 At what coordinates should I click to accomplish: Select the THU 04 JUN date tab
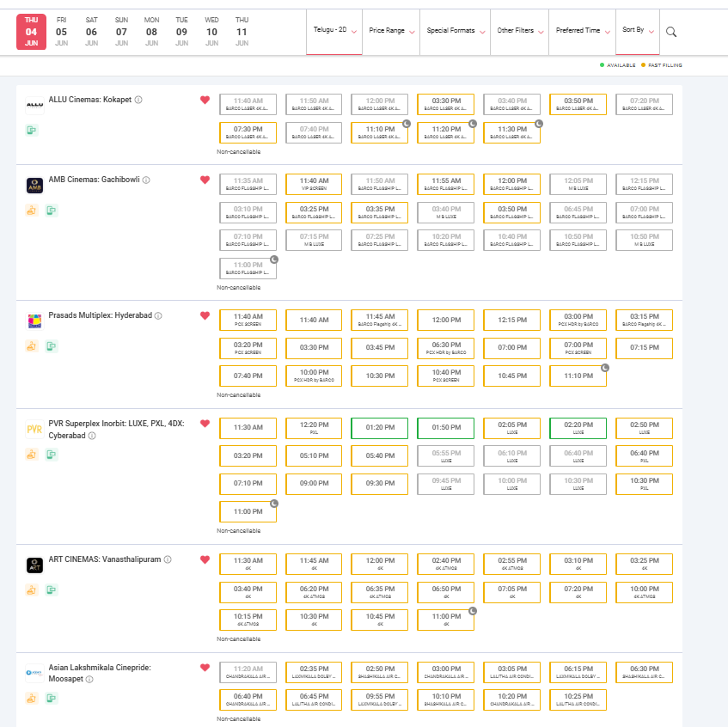(31, 32)
